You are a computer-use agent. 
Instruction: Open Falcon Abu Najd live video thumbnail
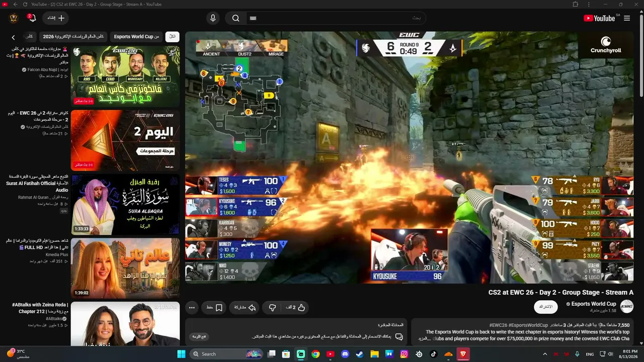pos(125,76)
